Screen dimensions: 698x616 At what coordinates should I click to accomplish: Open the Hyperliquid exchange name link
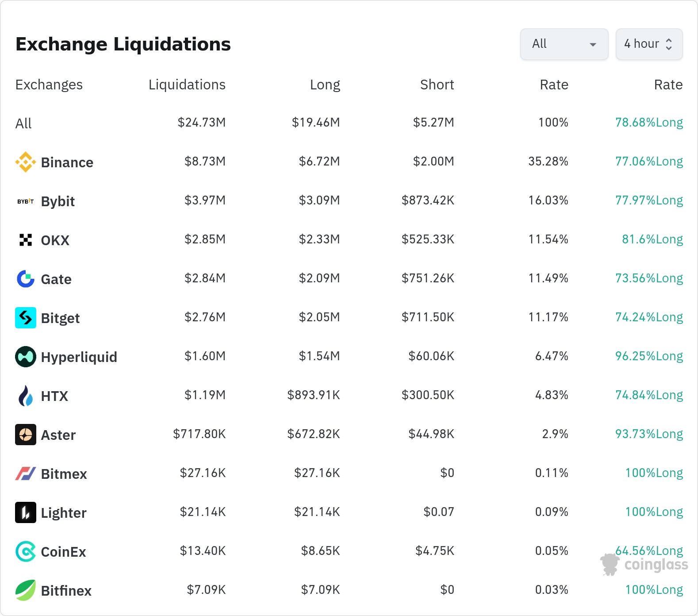(79, 357)
